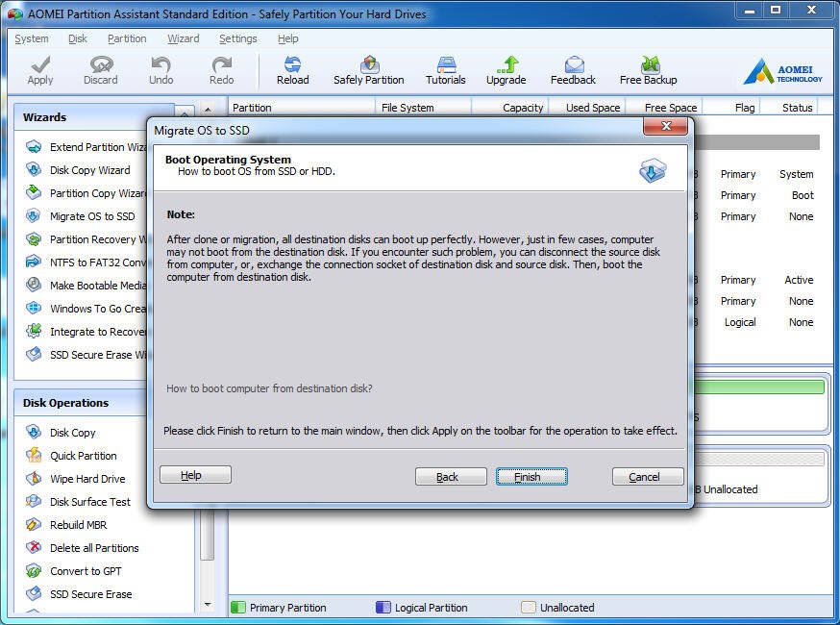Sort by the Flag column header
The height and width of the screenshot is (625, 840).
(731, 107)
